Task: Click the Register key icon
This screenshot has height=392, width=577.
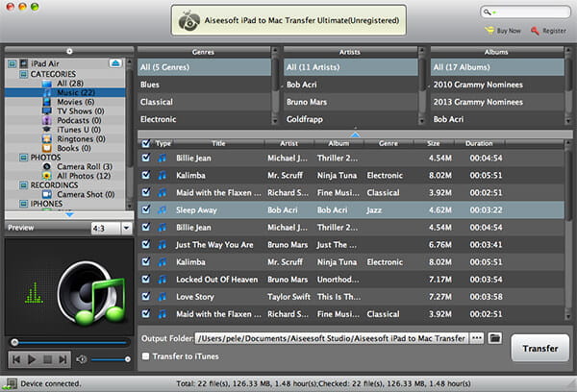Action: pos(535,31)
